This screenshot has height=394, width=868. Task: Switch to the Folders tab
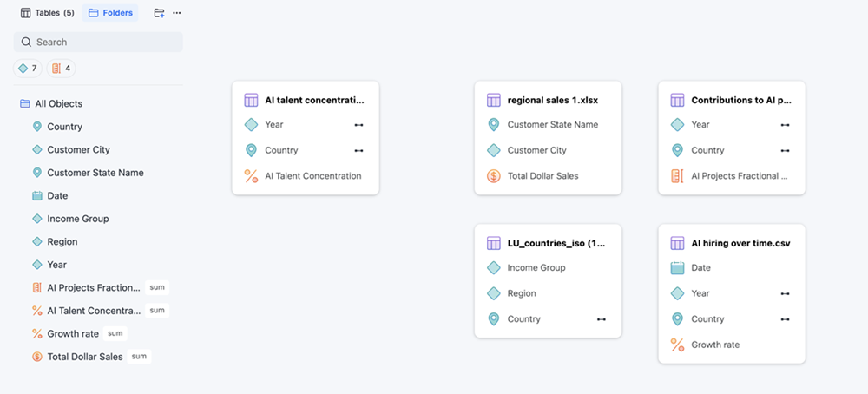tap(110, 13)
